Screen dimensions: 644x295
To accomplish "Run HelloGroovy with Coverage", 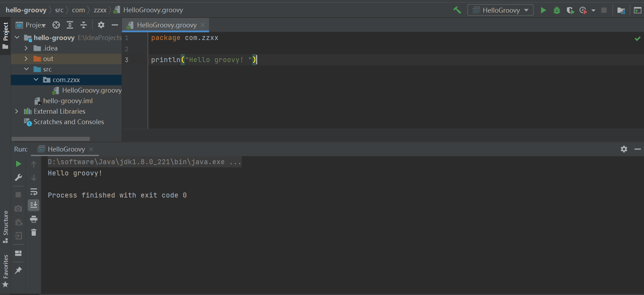I will (x=570, y=11).
